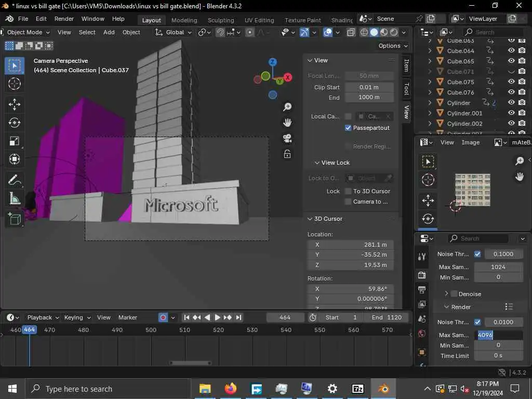Toggle the Passepartout checkbox
532x399 pixels.
pos(348,128)
